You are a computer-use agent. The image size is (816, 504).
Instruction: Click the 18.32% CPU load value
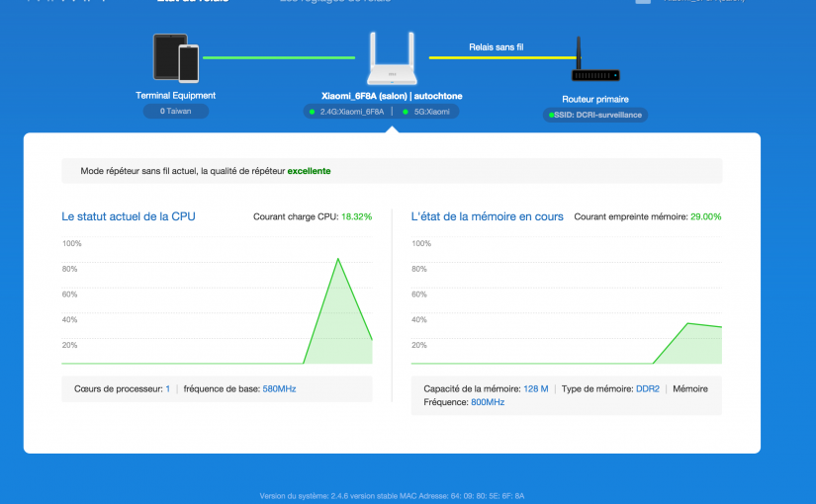[x=356, y=216]
